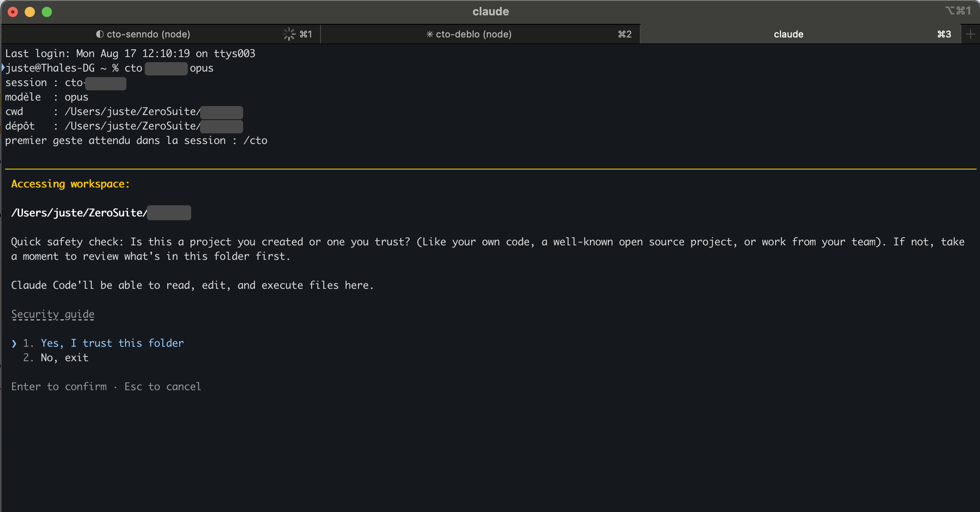
Task: Click the ❯ selection cursor beside option 1
Action: (x=14, y=343)
